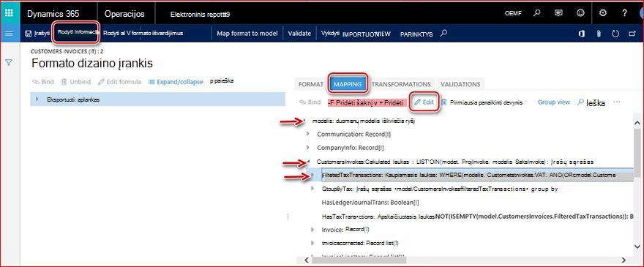
Task: Open the messages chat icon
Action: [558, 12]
